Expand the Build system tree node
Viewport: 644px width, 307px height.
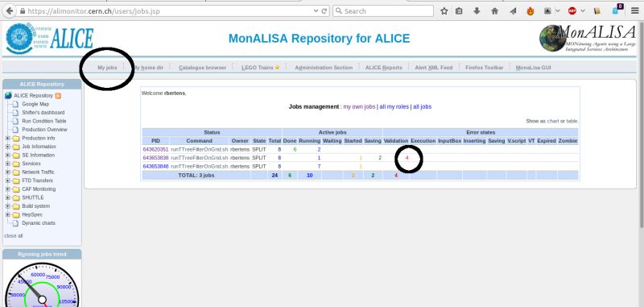tap(8, 206)
